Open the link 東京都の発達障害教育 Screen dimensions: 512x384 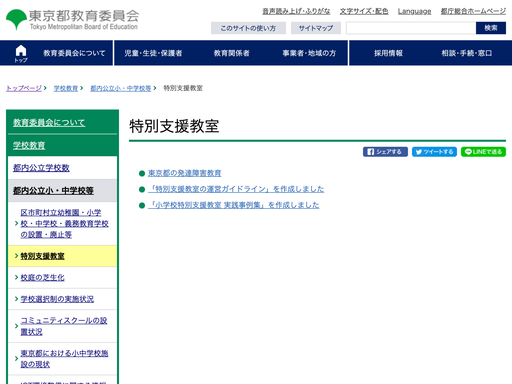(185, 173)
